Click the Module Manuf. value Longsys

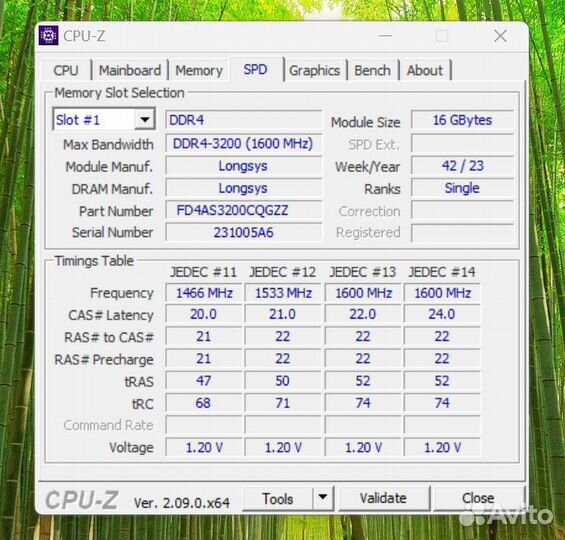[244, 166]
